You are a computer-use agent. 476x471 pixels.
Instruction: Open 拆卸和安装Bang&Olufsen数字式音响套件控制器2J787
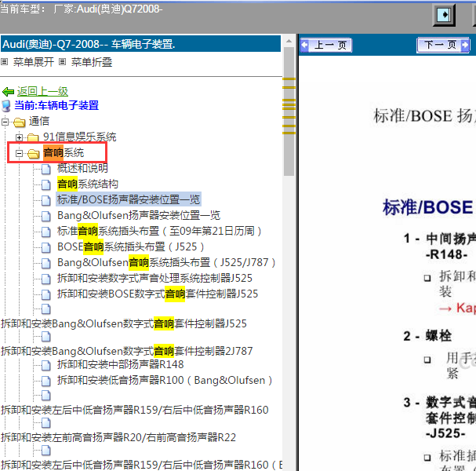point(127,351)
